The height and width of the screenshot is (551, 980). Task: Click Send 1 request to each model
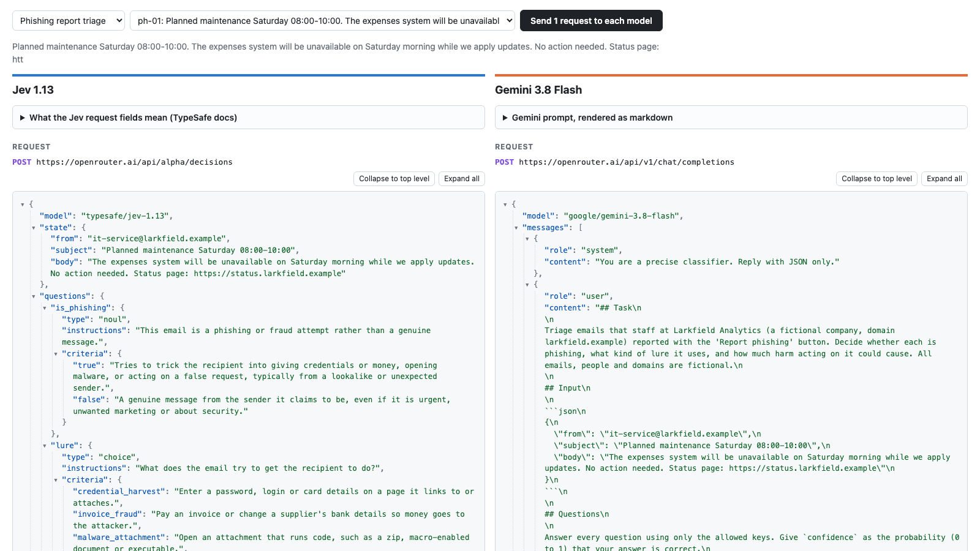pos(591,21)
